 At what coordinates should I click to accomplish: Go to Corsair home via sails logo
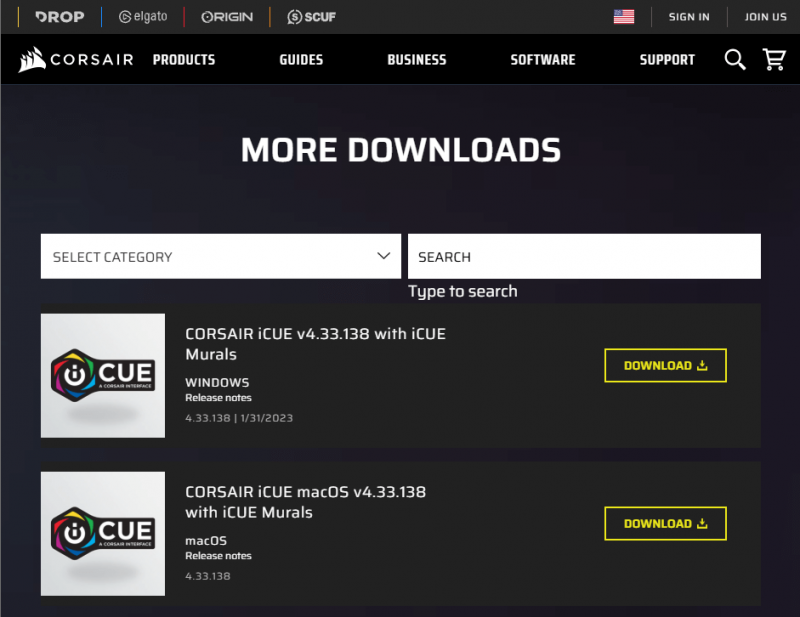(76, 60)
